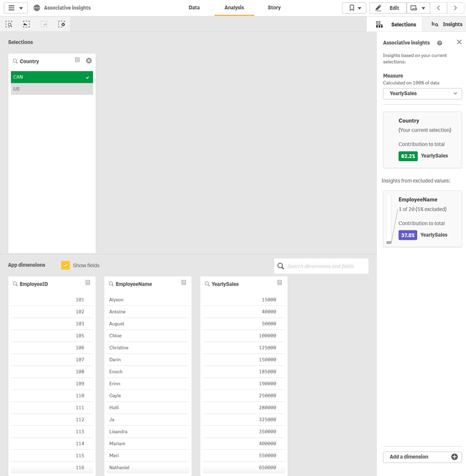Step forward in selections icon

[x=44, y=24]
